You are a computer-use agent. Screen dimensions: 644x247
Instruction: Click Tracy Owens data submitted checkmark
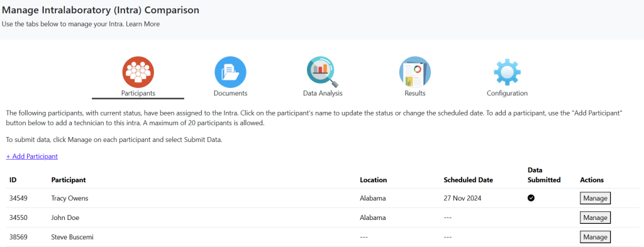point(531,198)
